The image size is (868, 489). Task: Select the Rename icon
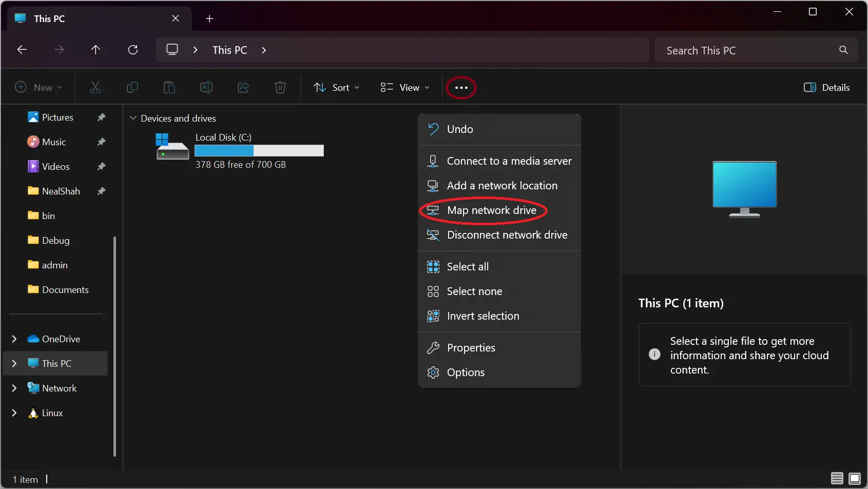click(x=206, y=87)
